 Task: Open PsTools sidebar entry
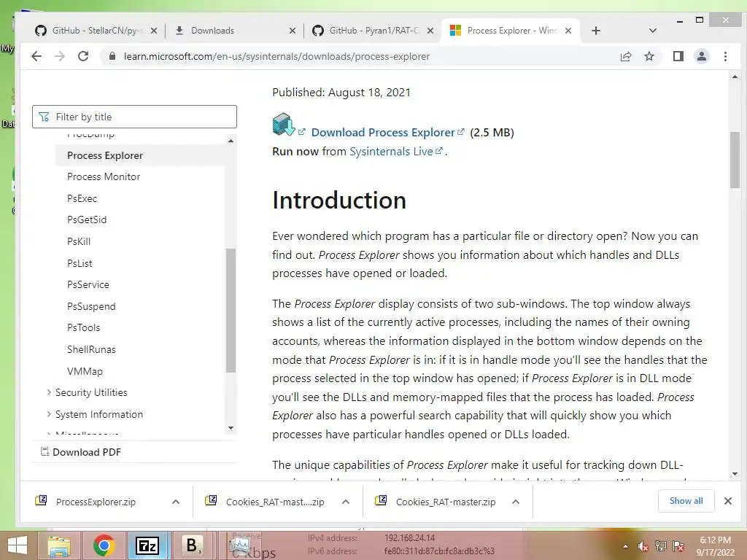pyautogui.click(x=83, y=327)
